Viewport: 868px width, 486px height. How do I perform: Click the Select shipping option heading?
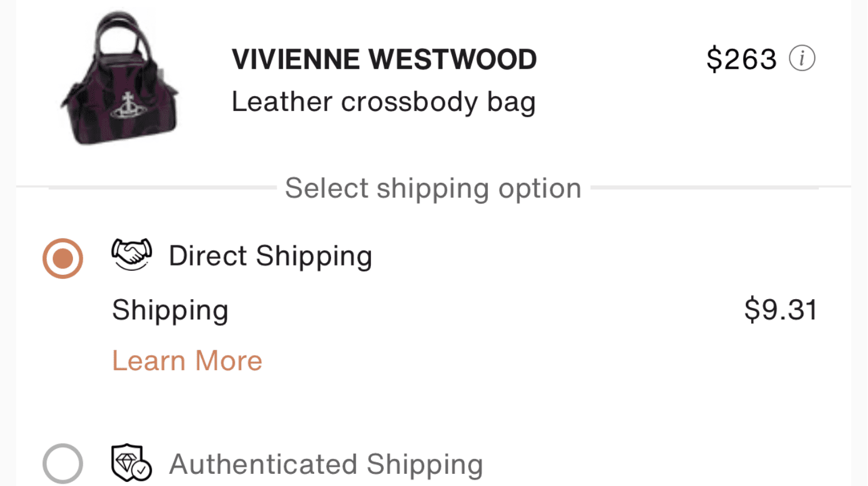tap(433, 188)
